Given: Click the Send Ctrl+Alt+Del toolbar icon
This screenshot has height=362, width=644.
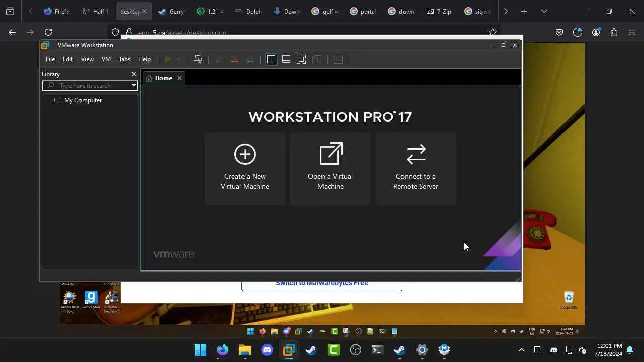Looking at the screenshot, I should [x=198, y=59].
